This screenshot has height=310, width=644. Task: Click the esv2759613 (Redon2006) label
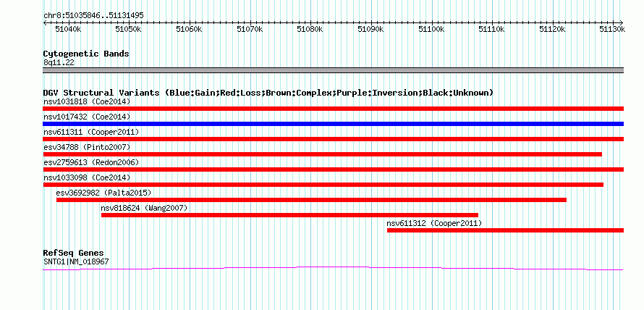[x=91, y=162]
